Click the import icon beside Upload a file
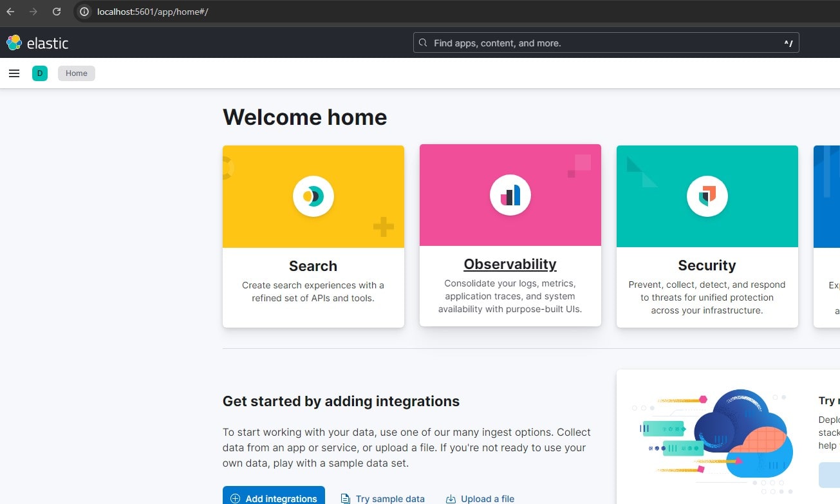Image resolution: width=840 pixels, height=504 pixels. coord(451,499)
